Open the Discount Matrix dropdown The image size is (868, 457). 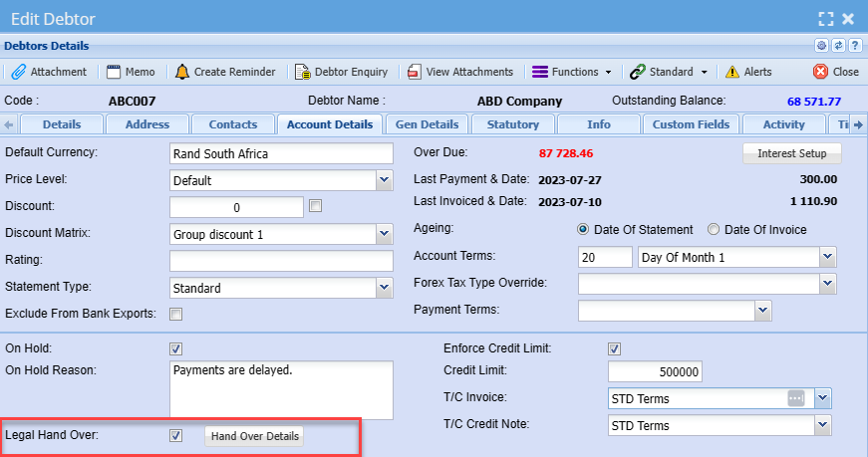coord(385,234)
